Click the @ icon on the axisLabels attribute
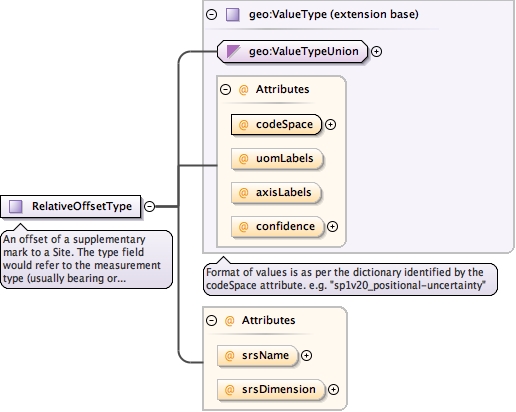 (x=244, y=192)
